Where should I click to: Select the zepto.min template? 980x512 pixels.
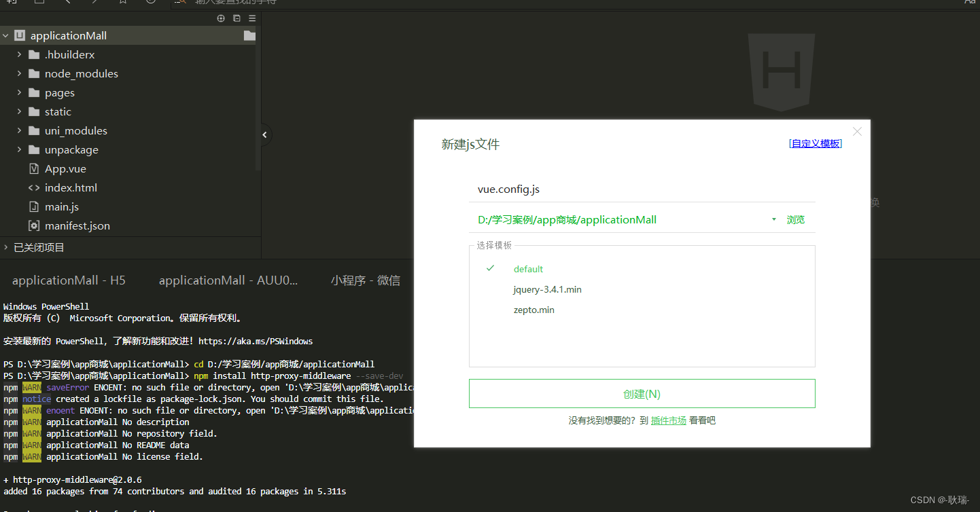point(533,310)
